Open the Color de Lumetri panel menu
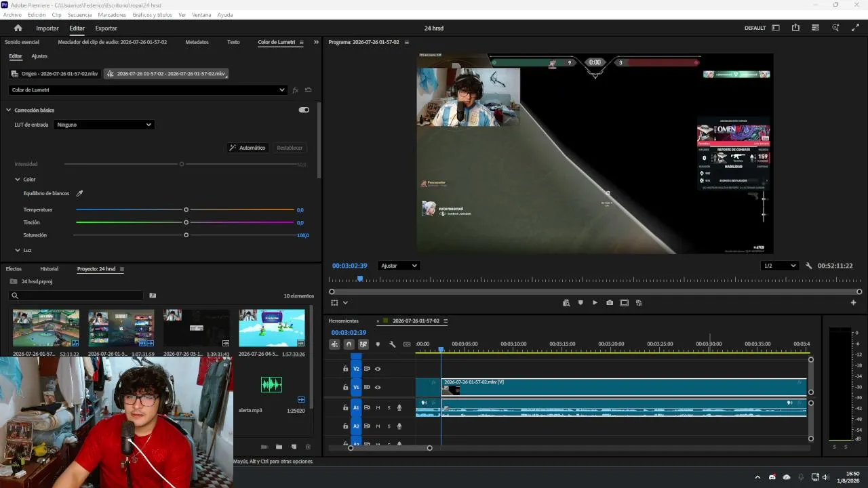The height and width of the screenshot is (488, 868). click(x=302, y=42)
